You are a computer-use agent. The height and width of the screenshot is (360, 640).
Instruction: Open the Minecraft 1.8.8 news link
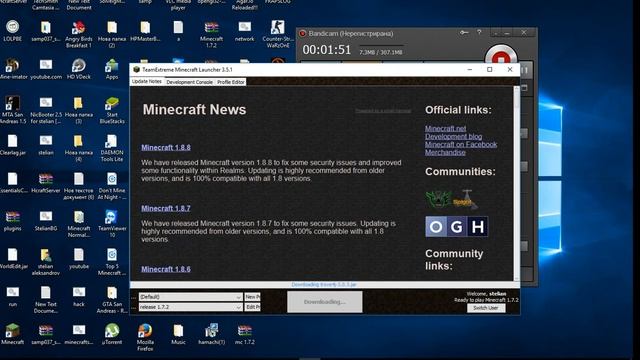[166, 147]
